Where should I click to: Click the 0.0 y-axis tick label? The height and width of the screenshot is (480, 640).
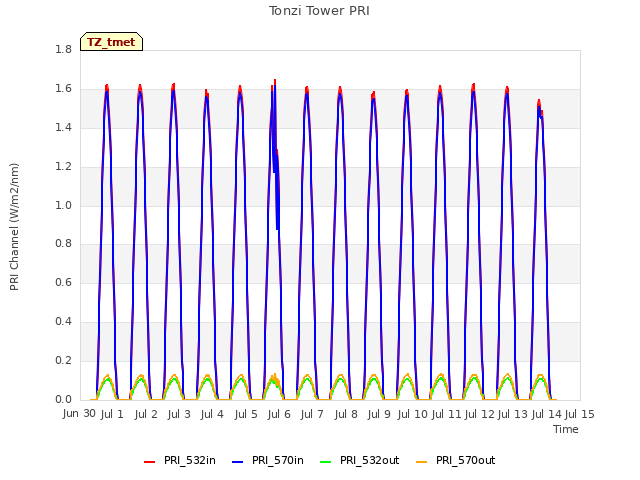pyautogui.click(x=63, y=399)
